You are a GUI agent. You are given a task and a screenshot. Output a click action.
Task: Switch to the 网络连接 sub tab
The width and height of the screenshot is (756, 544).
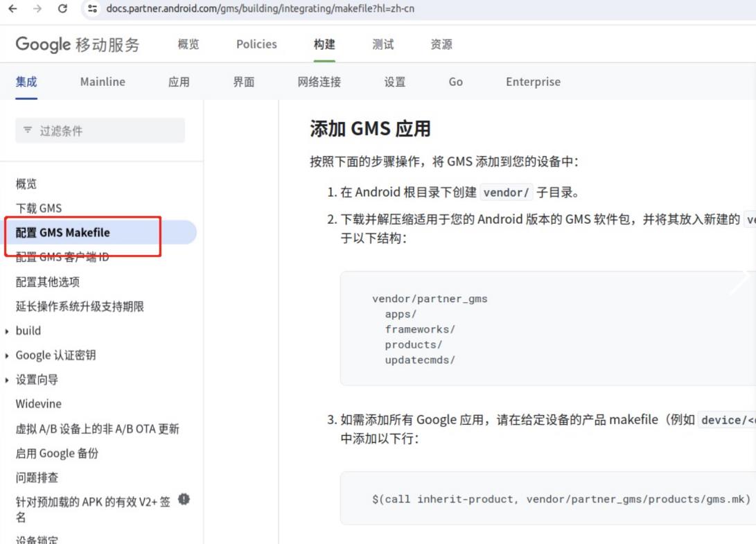319,82
